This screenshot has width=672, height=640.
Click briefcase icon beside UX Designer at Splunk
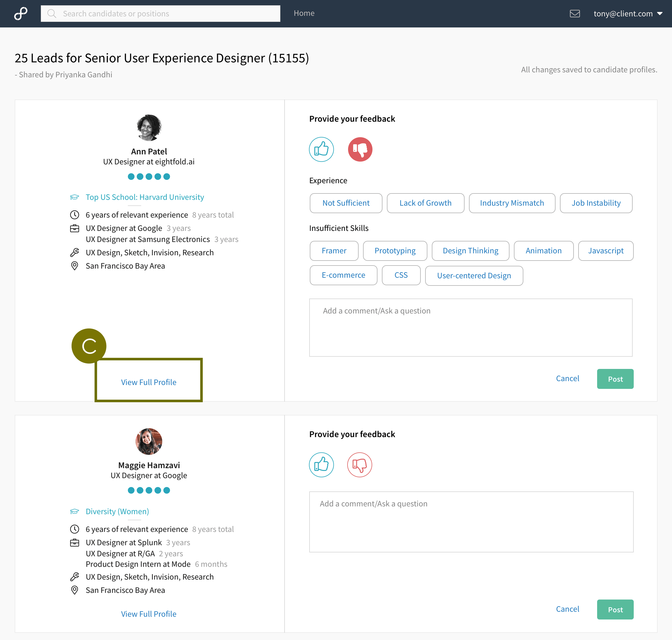[x=74, y=542]
